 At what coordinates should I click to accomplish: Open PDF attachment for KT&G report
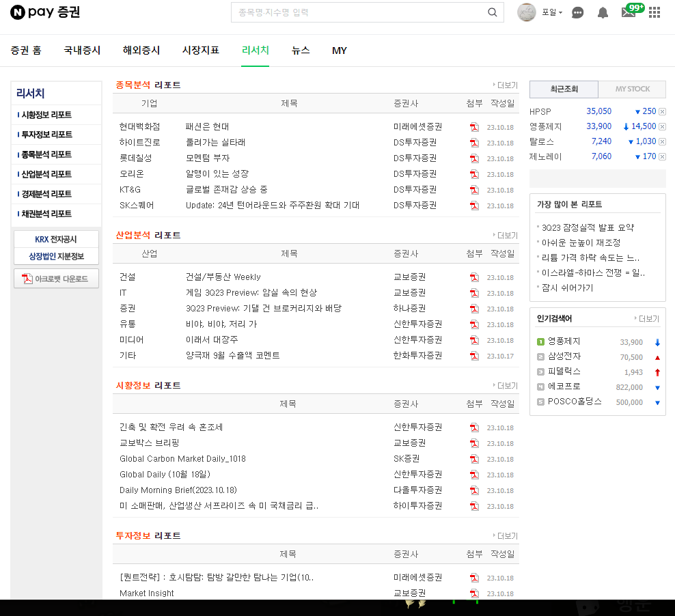(474, 190)
